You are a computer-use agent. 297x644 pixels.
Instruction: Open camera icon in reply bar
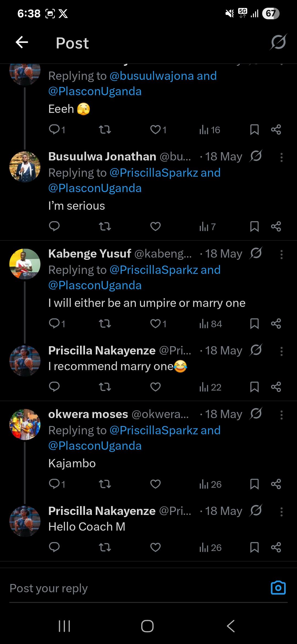278,588
